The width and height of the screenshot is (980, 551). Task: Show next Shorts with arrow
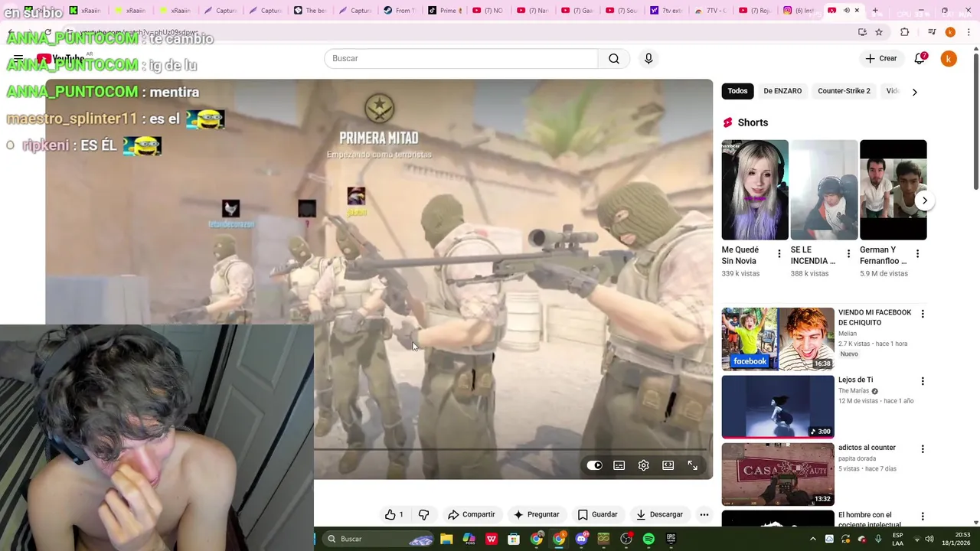(924, 201)
